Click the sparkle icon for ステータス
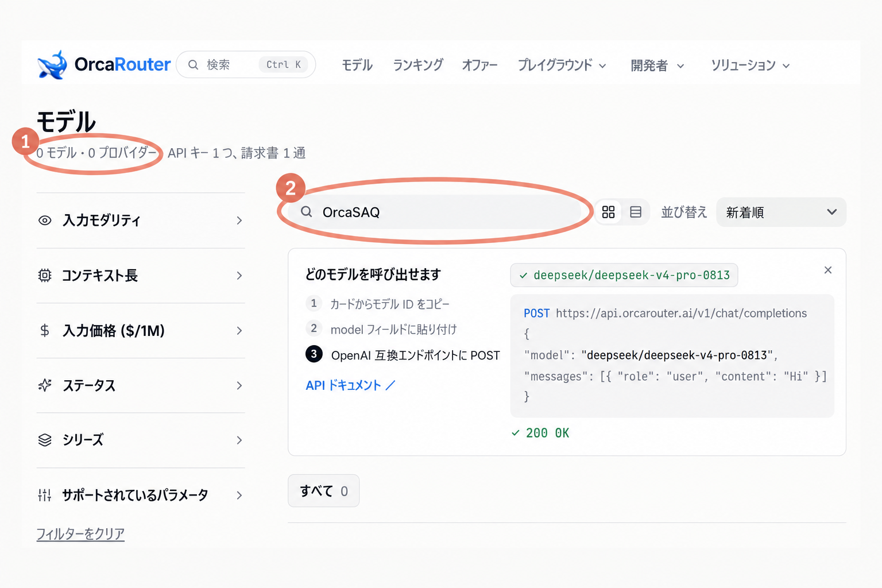The width and height of the screenshot is (882, 588). (x=45, y=385)
